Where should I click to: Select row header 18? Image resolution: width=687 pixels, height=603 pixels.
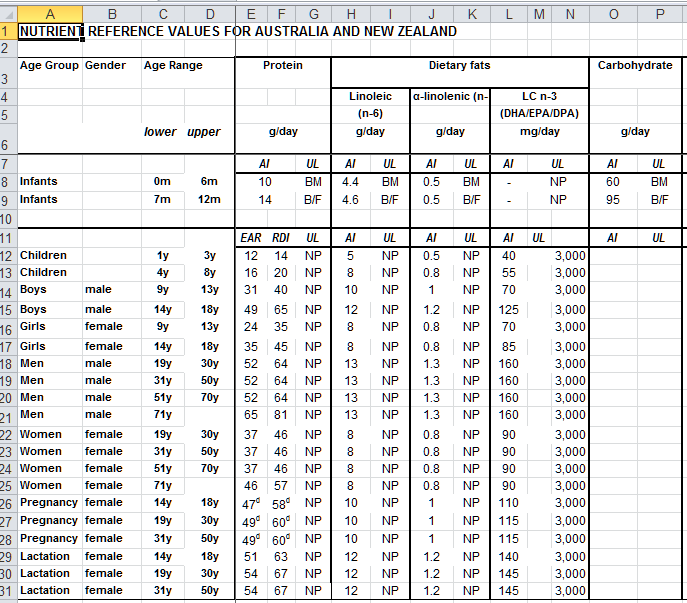coord(8,364)
